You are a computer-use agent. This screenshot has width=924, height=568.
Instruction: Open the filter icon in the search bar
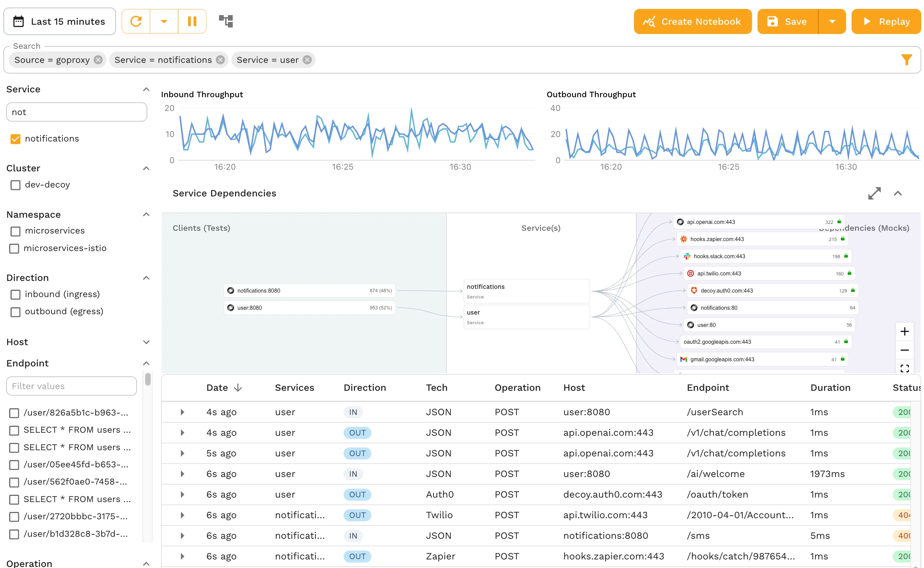click(x=907, y=59)
